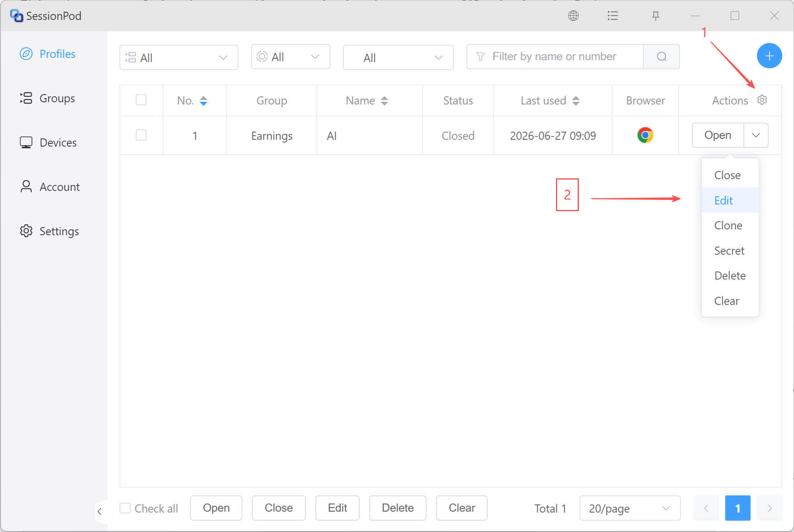The height and width of the screenshot is (532, 794).
Task: Focus the Filter by name or number field
Action: (555, 57)
